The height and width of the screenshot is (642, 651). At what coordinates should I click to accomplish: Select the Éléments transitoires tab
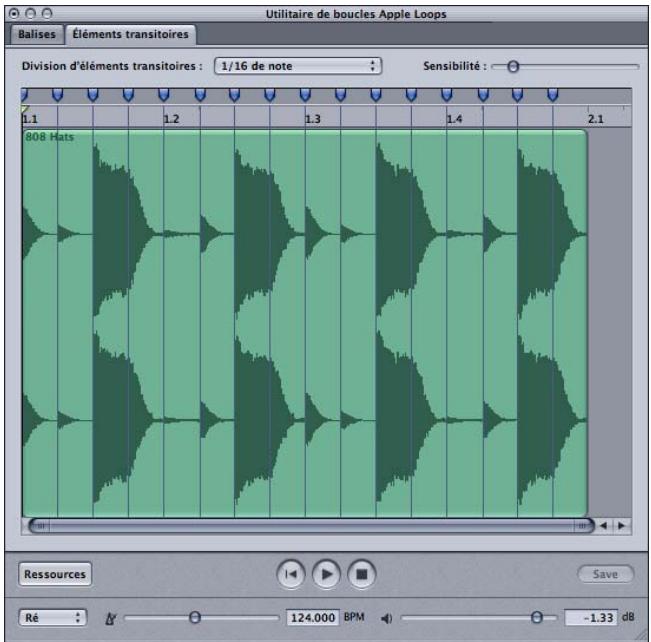tap(130, 34)
